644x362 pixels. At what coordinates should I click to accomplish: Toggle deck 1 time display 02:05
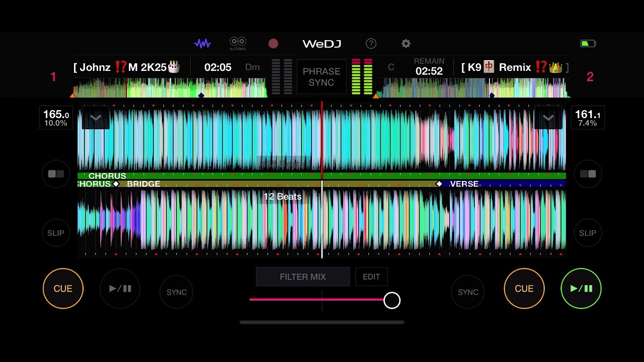coord(218,67)
